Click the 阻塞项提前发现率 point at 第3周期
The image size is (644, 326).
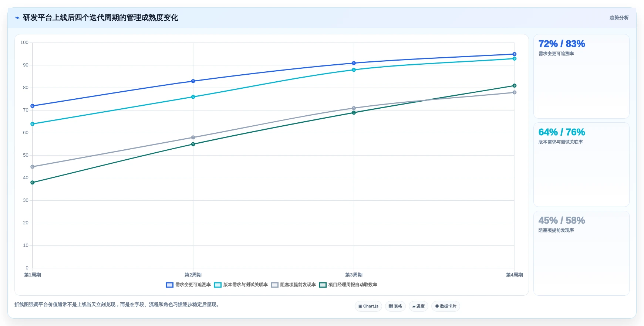pyautogui.click(x=354, y=108)
